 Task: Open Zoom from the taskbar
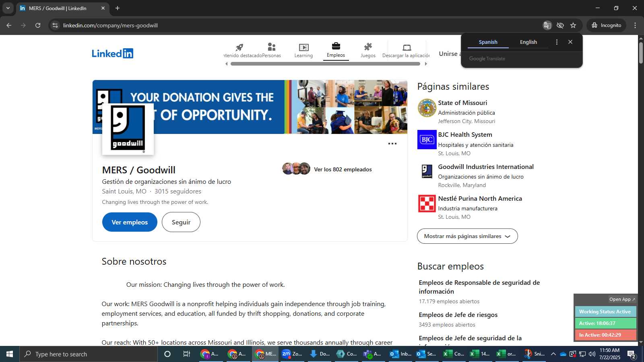point(292,354)
